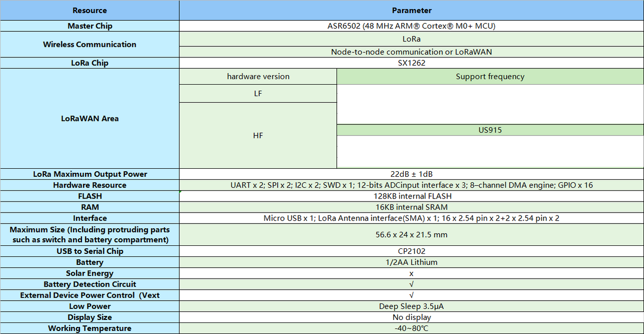Select the Deep Sleep 3.5µA cell
The height and width of the screenshot is (334, 644).
(411, 306)
